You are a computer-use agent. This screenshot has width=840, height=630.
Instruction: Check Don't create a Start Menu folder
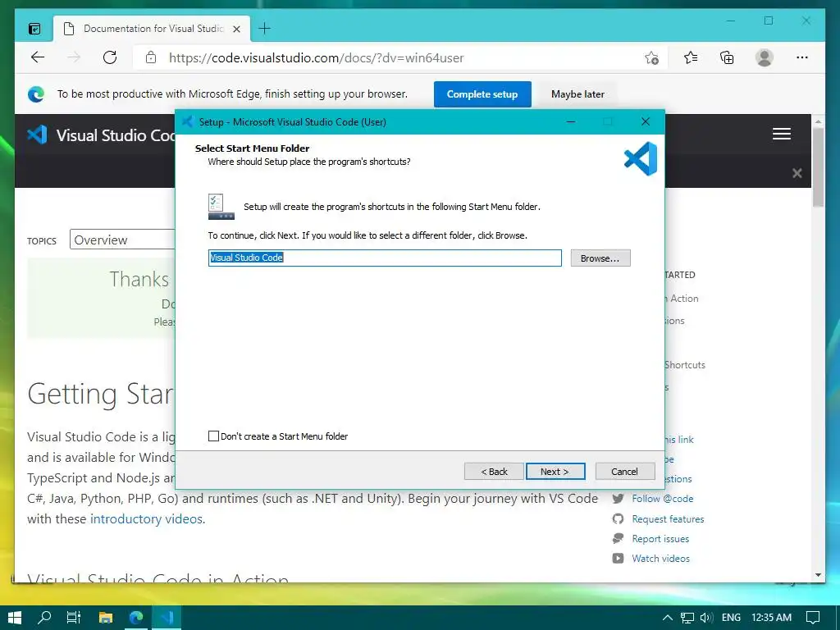point(214,436)
